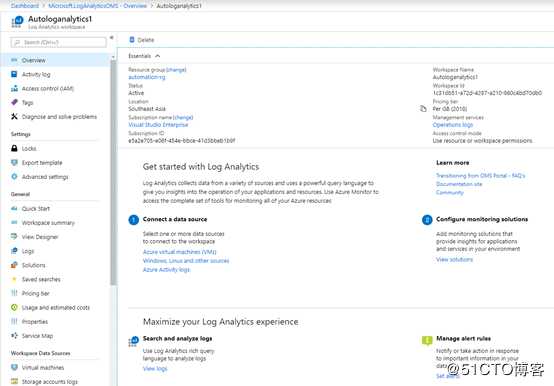Open the Operations logs link
The height and width of the screenshot is (386, 554).
[x=453, y=125]
